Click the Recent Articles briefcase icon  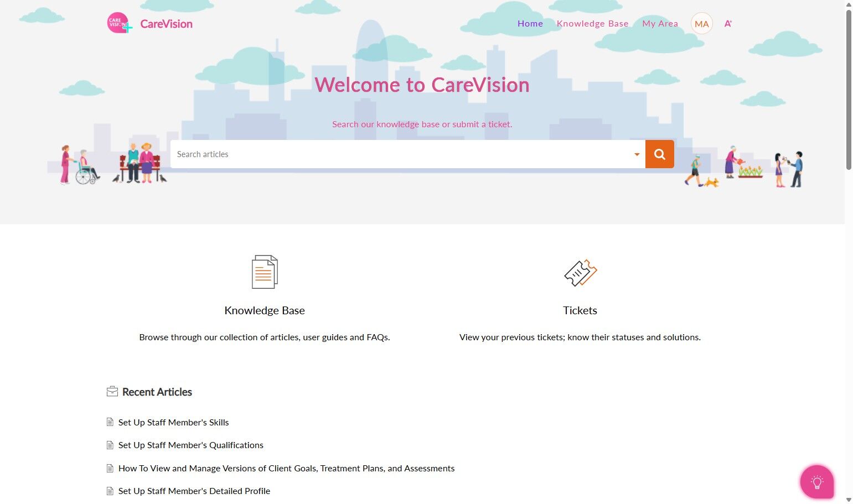coord(112,392)
